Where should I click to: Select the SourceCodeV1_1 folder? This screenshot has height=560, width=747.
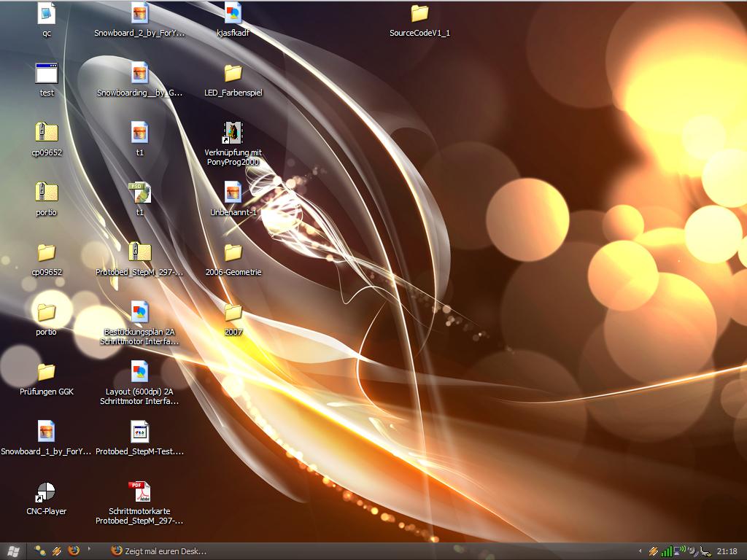pyautogui.click(x=419, y=14)
